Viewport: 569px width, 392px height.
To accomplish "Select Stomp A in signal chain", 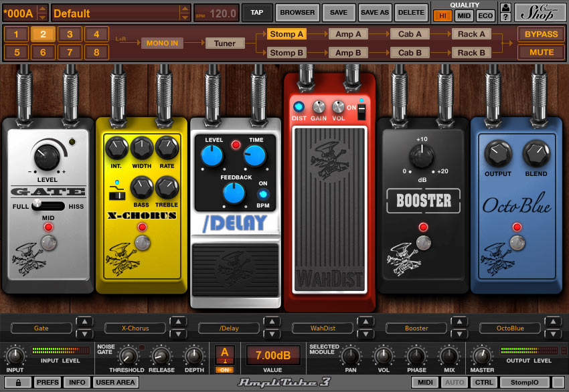I will [x=287, y=34].
